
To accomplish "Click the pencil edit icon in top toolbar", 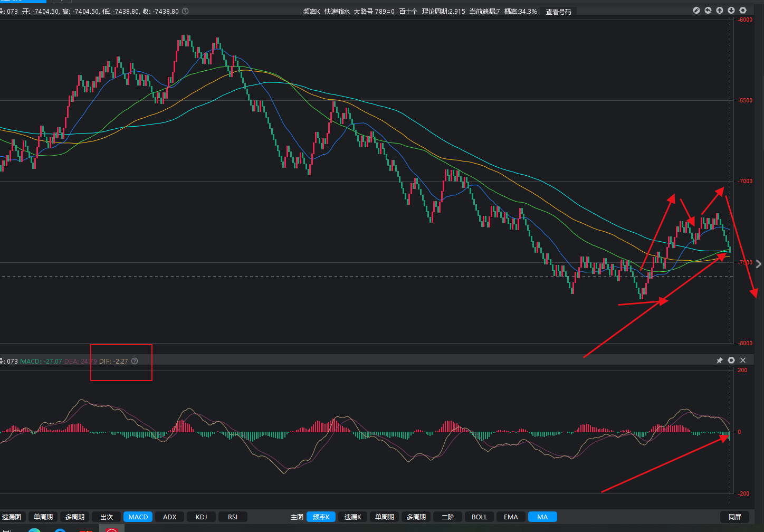I will point(696,11).
